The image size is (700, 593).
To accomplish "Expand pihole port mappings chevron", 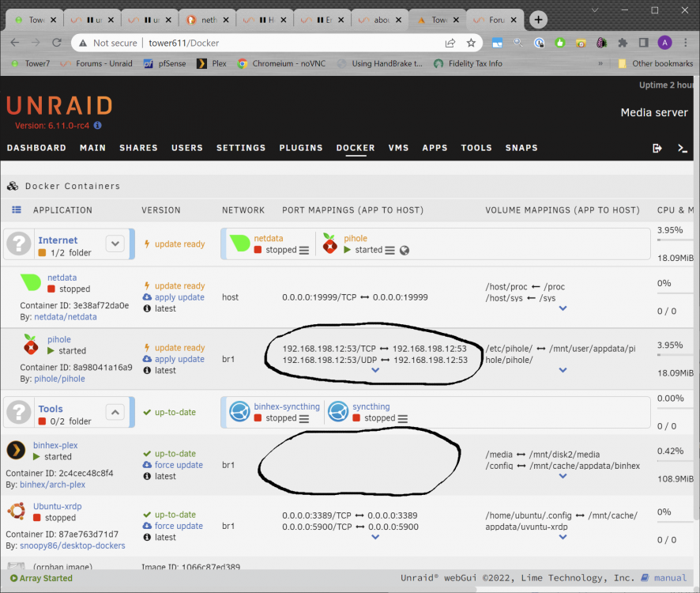I will click(375, 370).
